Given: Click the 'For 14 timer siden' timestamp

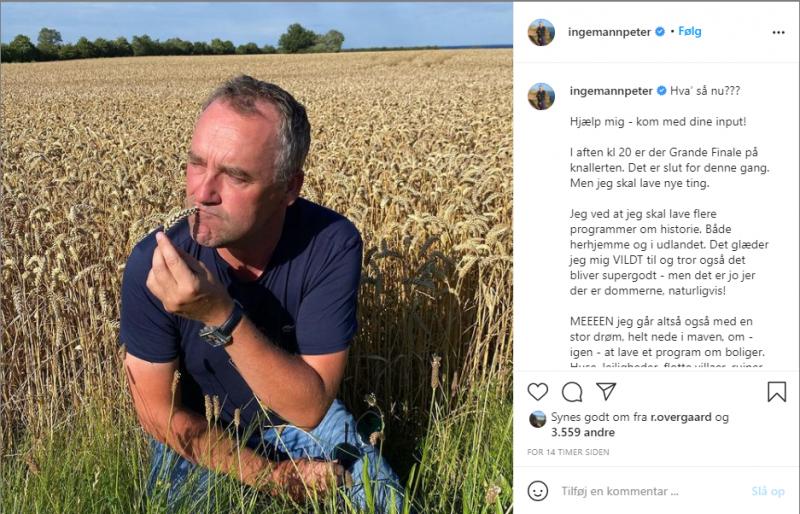Looking at the screenshot, I should click(568, 452).
